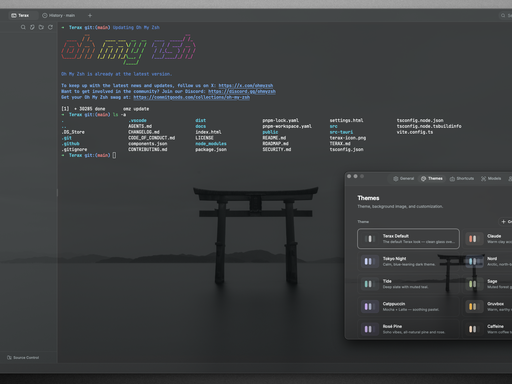Choose the Tokyo Night theme card

[x=408, y=261]
